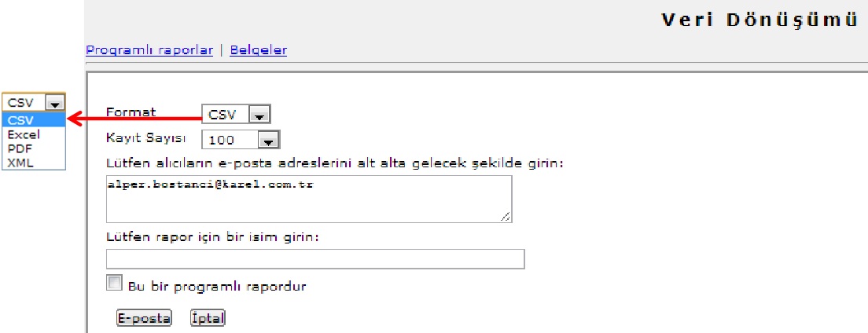This screenshot has width=868, height=333.
Task: Click the 'Bu bir programlı rapordur' label text
Action: (217, 287)
